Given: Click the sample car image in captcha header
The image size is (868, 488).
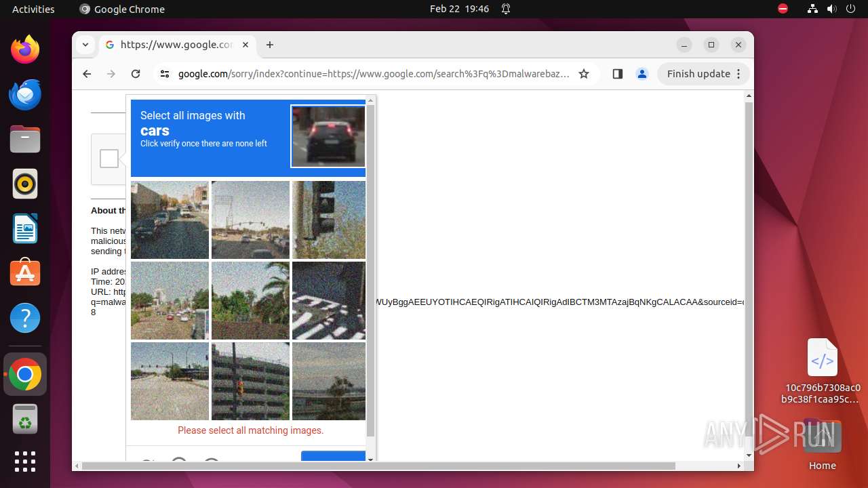Looking at the screenshot, I should coord(328,136).
